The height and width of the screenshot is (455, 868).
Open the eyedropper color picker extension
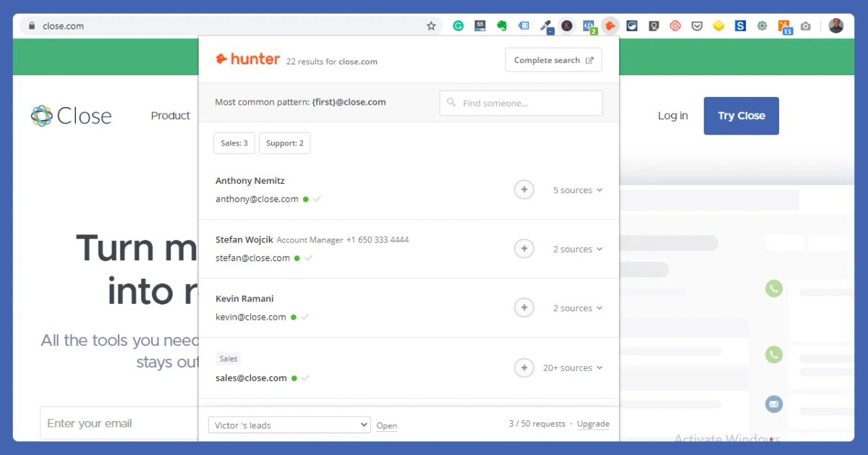546,26
